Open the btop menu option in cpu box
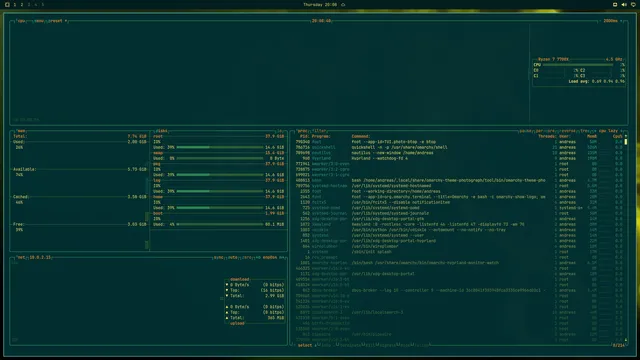This screenshot has width=640, height=360. 39,21
